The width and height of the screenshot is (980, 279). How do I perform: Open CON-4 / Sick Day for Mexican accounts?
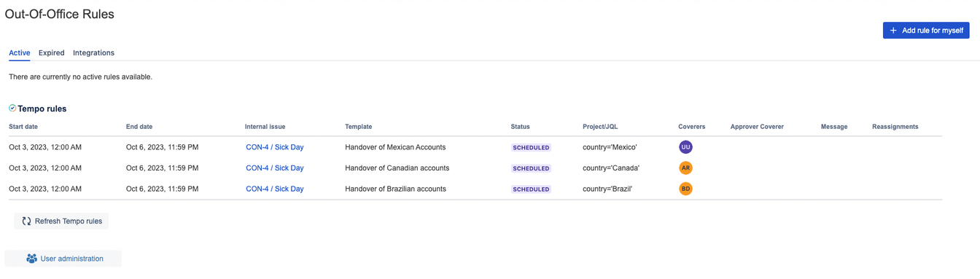(275, 147)
